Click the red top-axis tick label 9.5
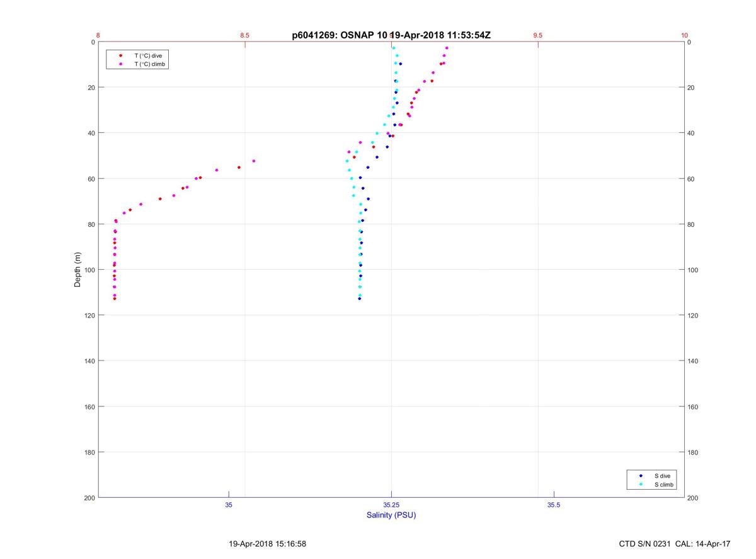The image size is (756, 559). (538, 35)
